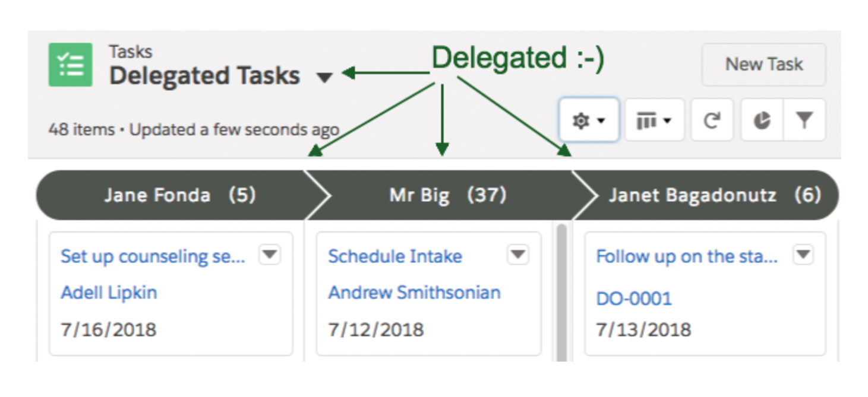Refresh the Delegated Tasks list
The height and width of the screenshot is (397, 868).
click(712, 120)
